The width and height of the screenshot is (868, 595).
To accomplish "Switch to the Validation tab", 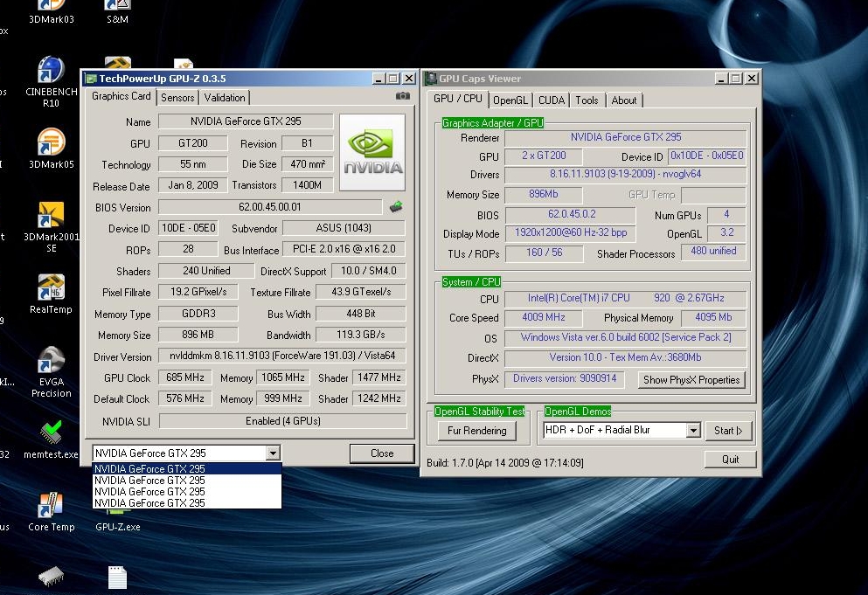I will pos(225,98).
